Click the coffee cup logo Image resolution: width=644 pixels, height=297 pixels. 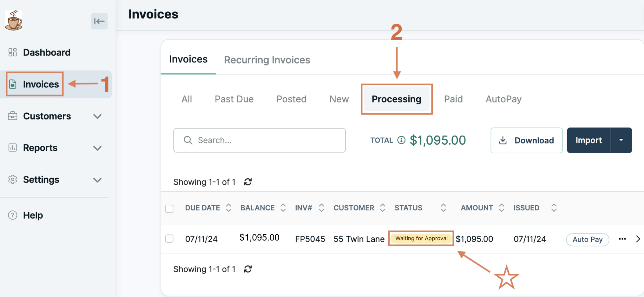click(x=14, y=20)
